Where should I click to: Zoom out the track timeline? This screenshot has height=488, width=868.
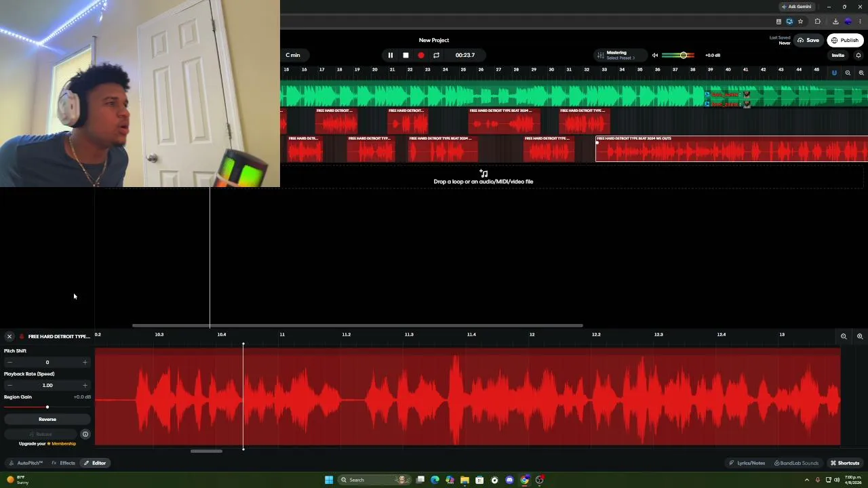[848, 73]
